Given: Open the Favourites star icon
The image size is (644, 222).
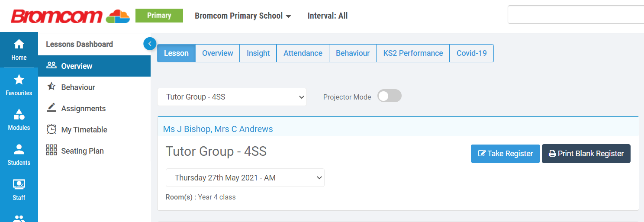Looking at the screenshot, I should 19,80.
